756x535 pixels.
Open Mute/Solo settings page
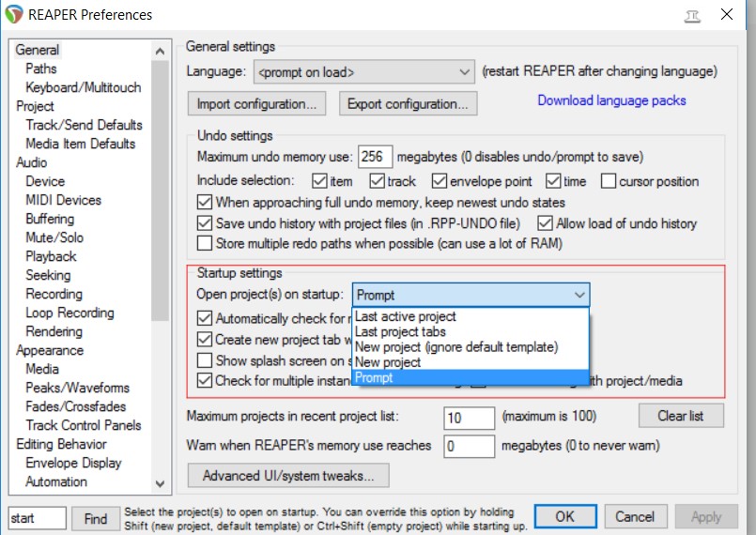[54, 237]
